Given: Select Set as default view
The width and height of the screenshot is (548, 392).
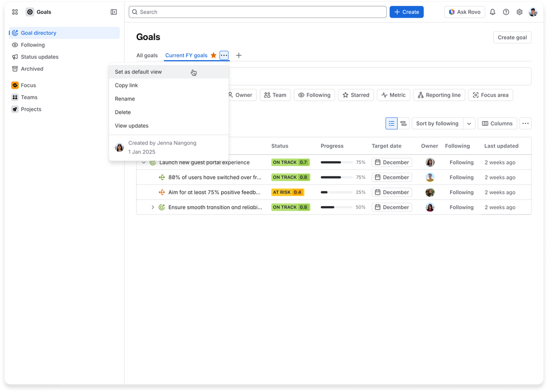Looking at the screenshot, I should (x=169, y=72).
